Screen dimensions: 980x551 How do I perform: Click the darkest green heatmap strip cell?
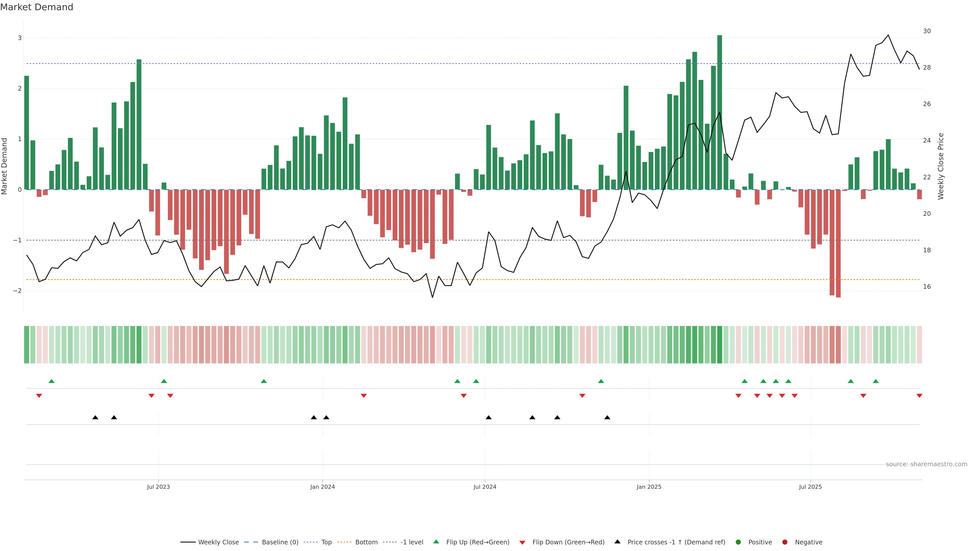719,345
